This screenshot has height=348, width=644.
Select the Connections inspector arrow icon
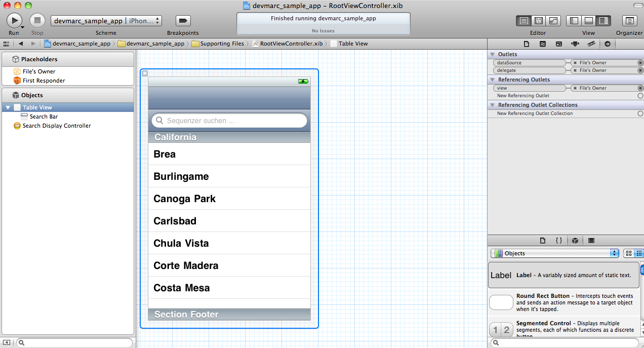[607, 44]
